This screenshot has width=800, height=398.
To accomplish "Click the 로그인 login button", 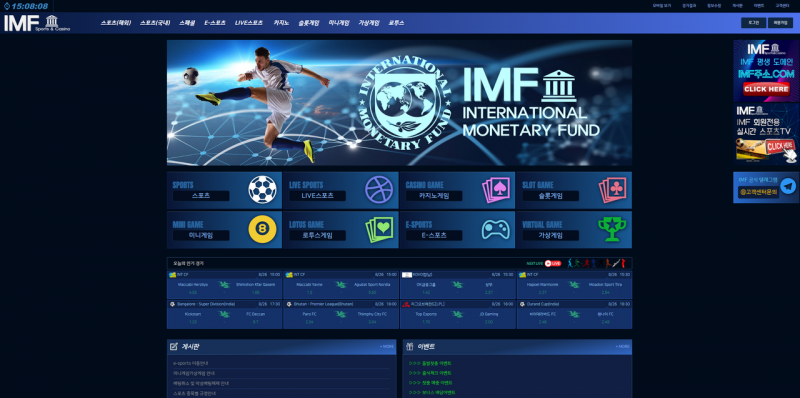I will pyautogui.click(x=753, y=23).
